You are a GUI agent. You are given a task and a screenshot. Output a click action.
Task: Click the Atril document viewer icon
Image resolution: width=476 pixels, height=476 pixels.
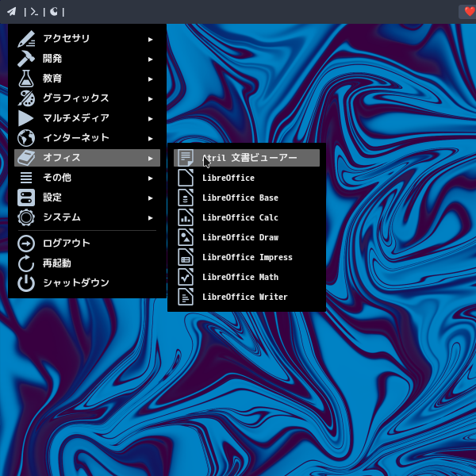coord(186,158)
